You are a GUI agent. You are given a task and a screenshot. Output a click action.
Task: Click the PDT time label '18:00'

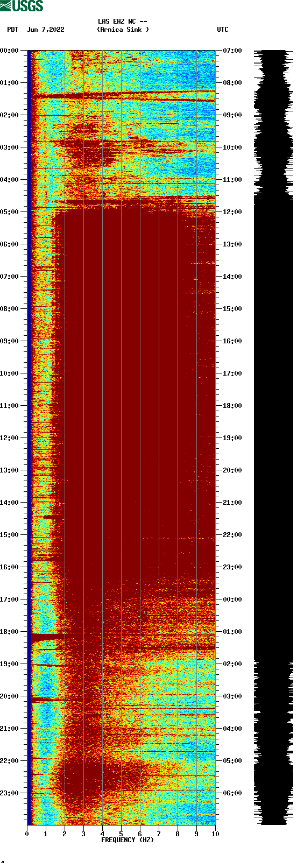click(10, 632)
